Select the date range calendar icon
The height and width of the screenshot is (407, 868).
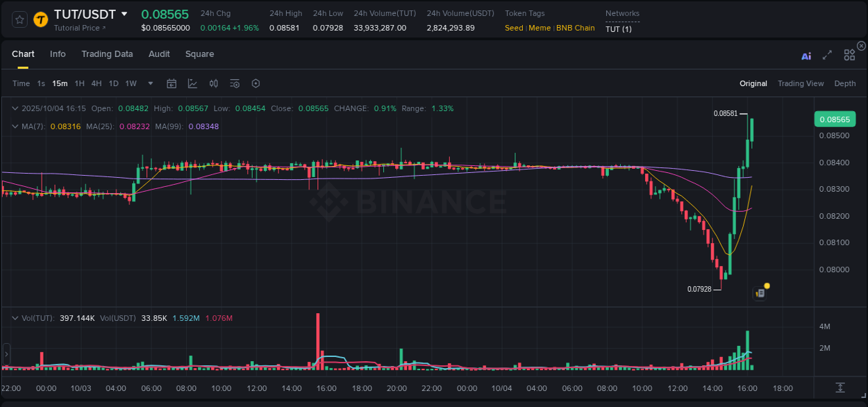click(172, 83)
